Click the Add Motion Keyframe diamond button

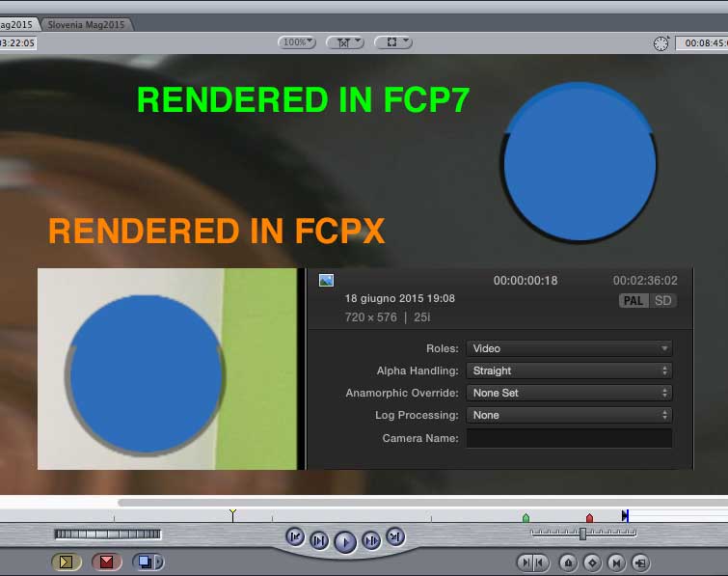pos(592,563)
